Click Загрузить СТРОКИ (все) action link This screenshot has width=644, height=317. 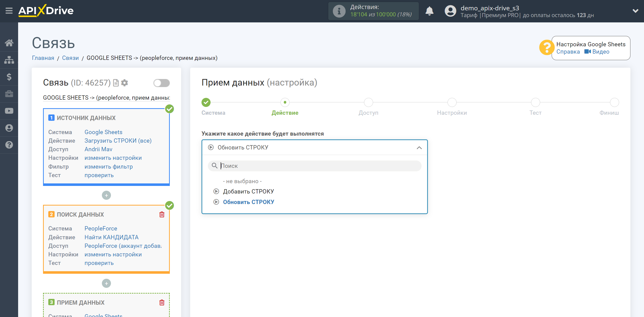pyautogui.click(x=118, y=141)
